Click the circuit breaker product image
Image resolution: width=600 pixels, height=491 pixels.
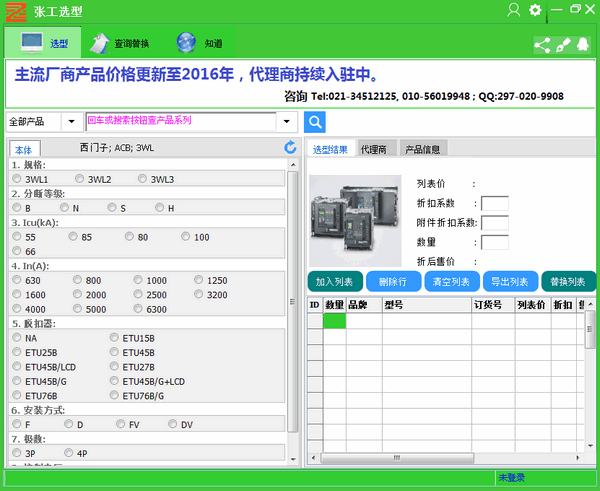355,221
